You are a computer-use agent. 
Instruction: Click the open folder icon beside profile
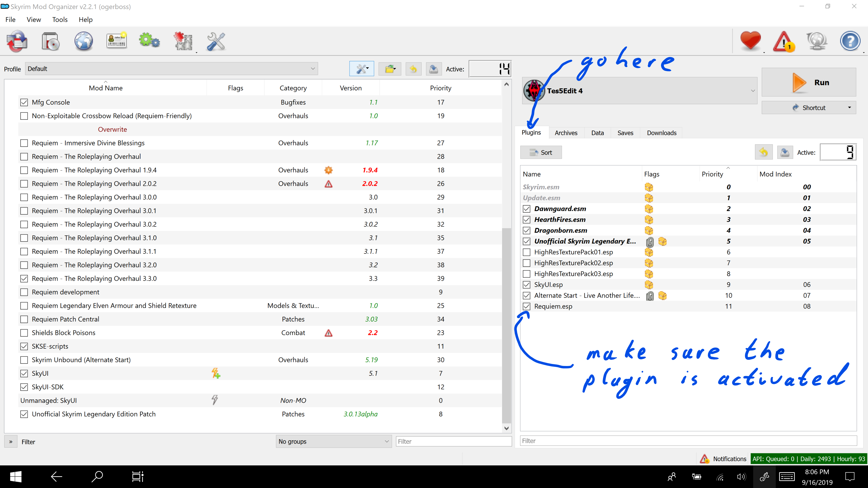pos(390,69)
